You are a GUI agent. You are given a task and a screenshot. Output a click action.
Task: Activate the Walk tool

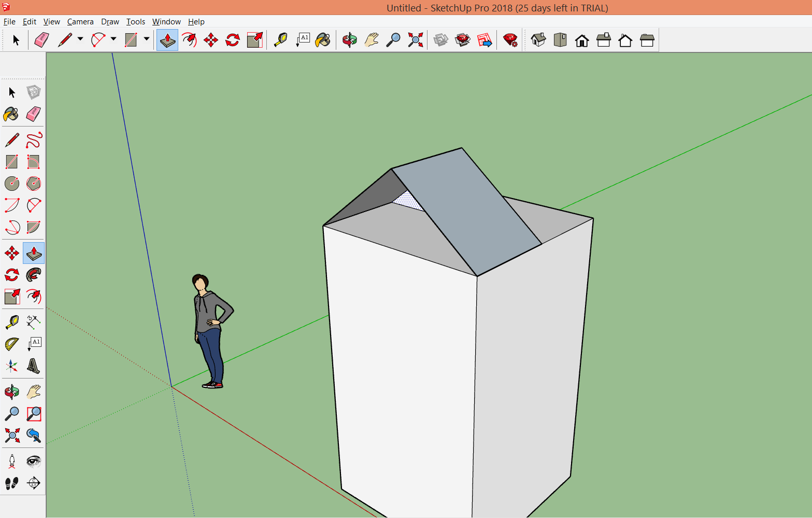(11, 482)
